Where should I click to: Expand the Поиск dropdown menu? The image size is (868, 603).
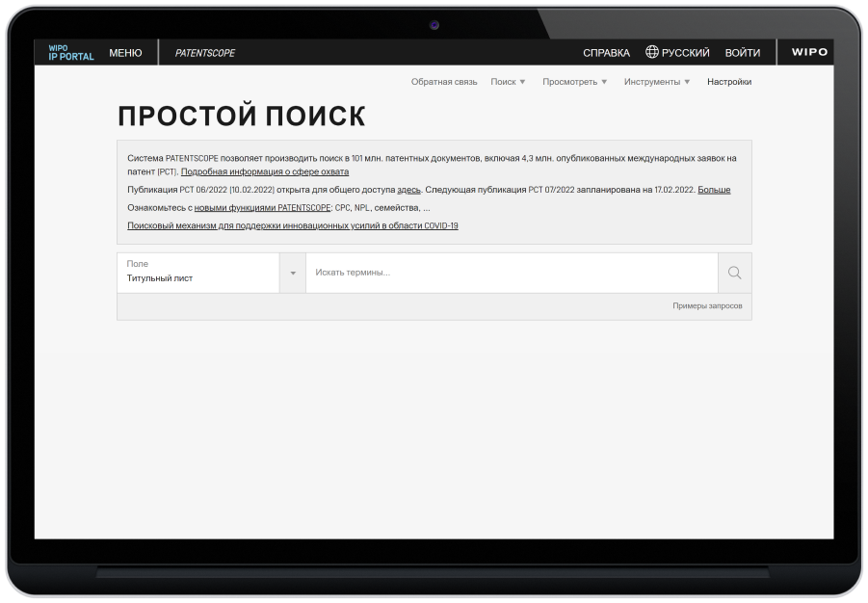point(508,82)
